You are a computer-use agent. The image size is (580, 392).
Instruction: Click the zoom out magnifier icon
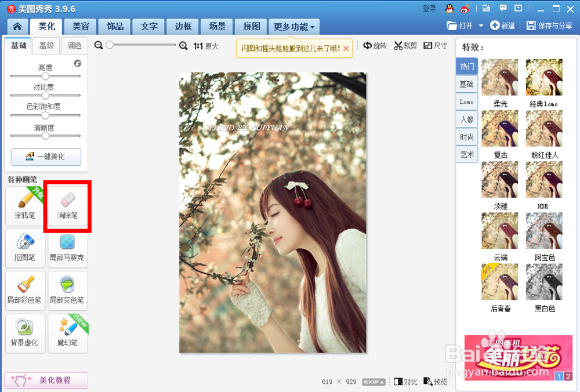point(99,45)
